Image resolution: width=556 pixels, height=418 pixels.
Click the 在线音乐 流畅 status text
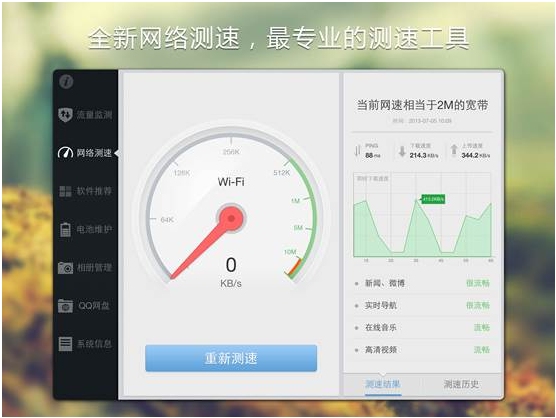coord(482,327)
